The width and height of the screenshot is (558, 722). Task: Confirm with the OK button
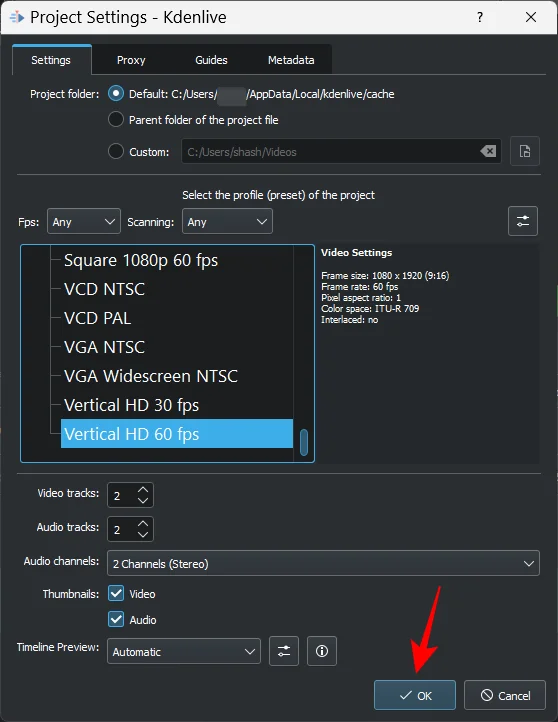415,695
